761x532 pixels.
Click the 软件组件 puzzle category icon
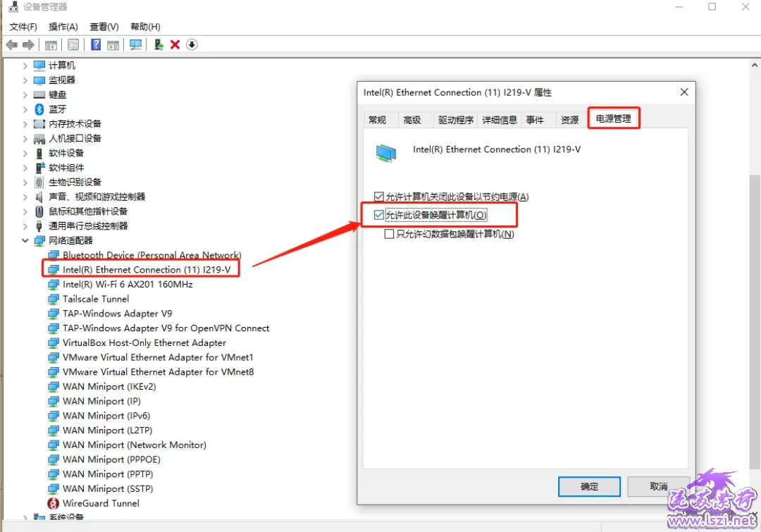39,168
